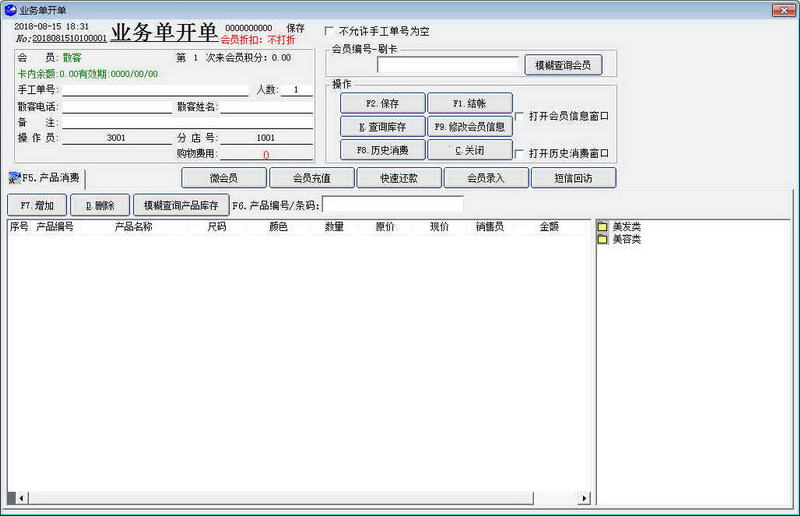Screen dimensions: 800x516
Task: Click the app icon in title bar
Action: click(x=10, y=10)
